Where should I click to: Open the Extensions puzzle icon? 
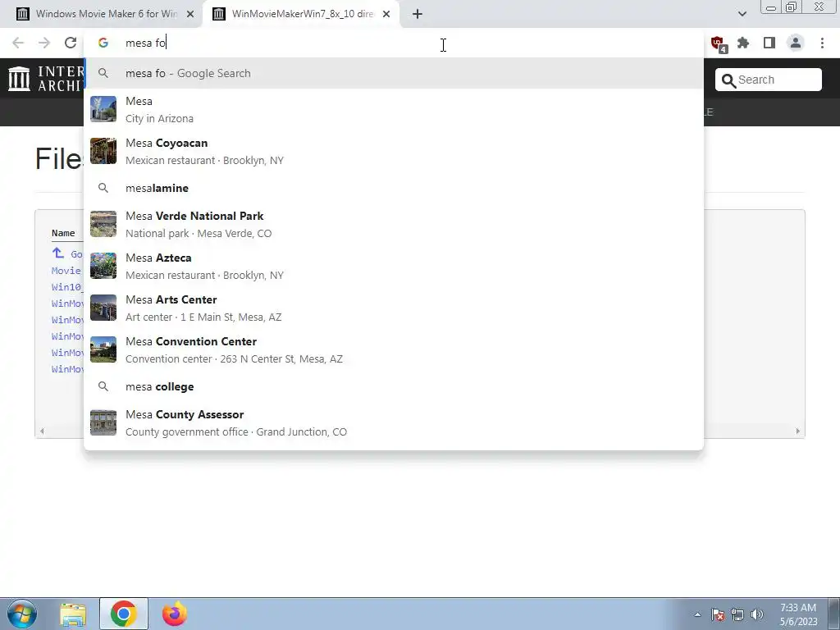[743, 43]
